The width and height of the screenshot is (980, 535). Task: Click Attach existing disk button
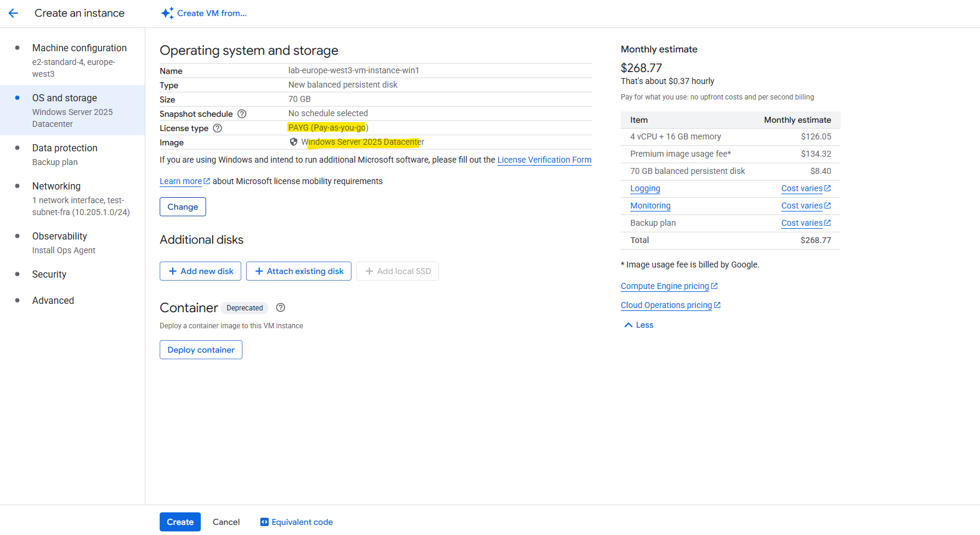point(298,271)
